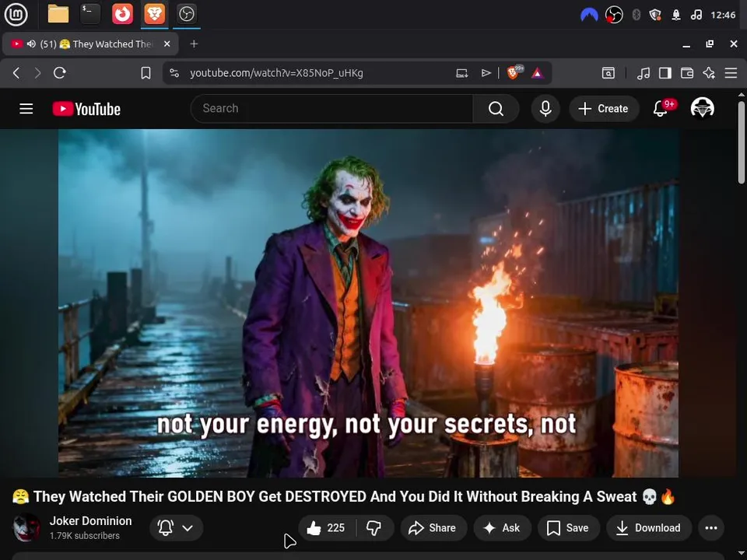Open YouTube notifications bell
Viewport: 747px width, 560px height.
pos(661,109)
